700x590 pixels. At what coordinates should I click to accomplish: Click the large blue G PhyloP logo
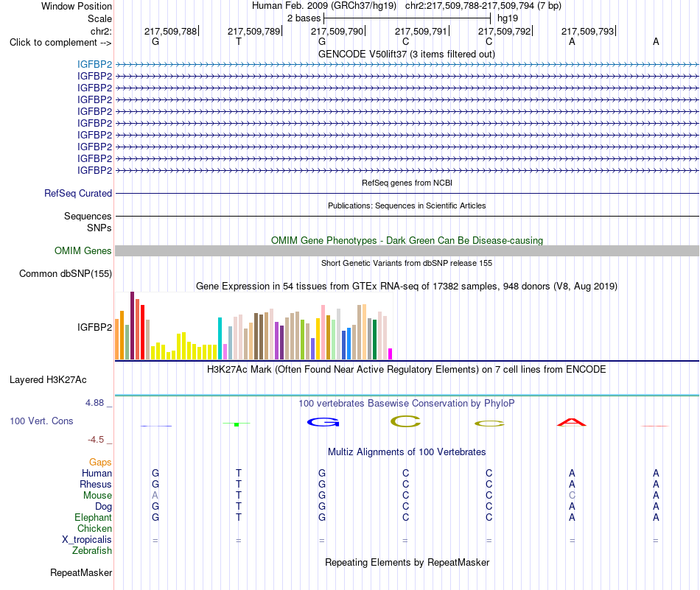point(323,422)
